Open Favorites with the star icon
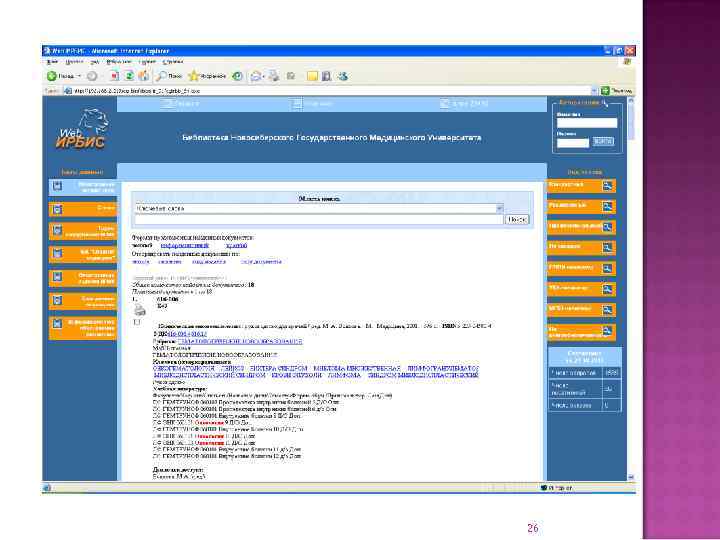 pos(194,76)
